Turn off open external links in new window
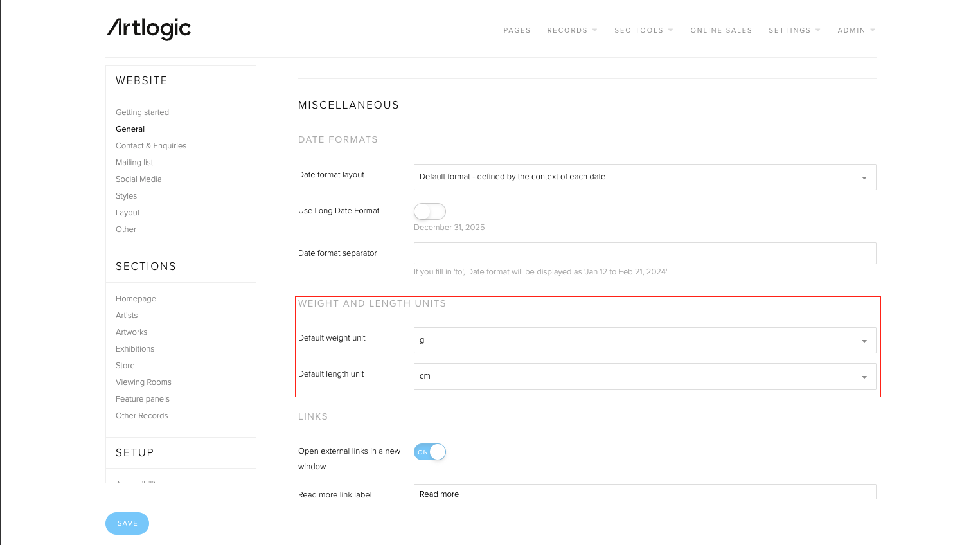The width and height of the screenshot is (980, 545). (429, 452)
